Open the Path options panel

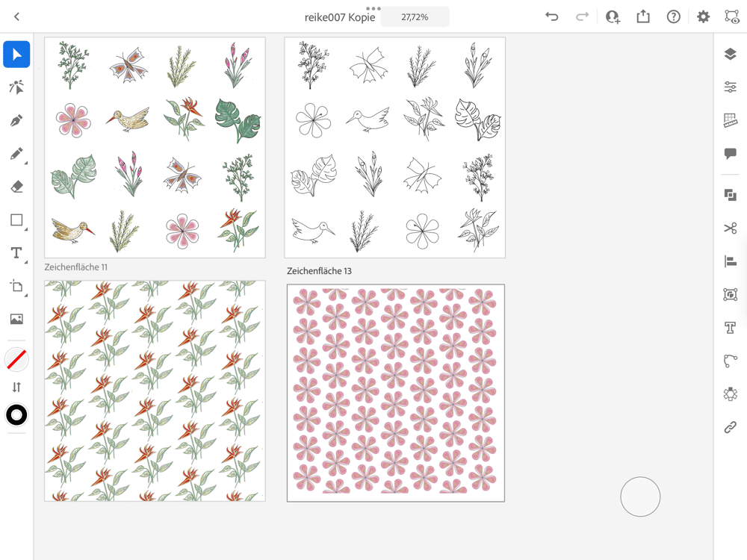point(731,361)
